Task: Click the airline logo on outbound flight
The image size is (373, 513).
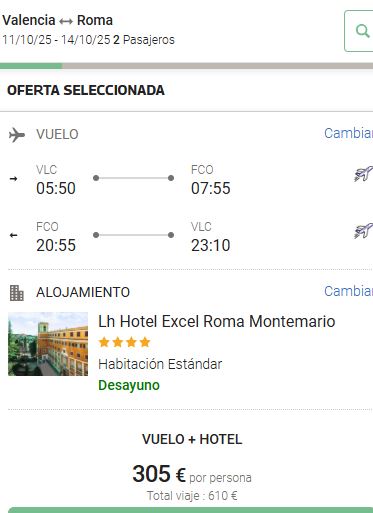Action: coord(363,173)
